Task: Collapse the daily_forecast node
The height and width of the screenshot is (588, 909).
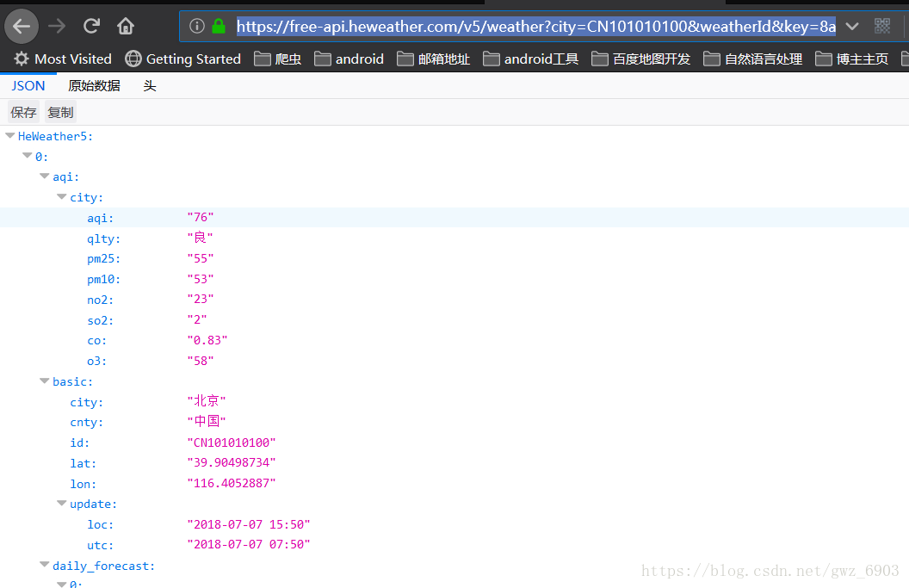Action: point(45,565)
